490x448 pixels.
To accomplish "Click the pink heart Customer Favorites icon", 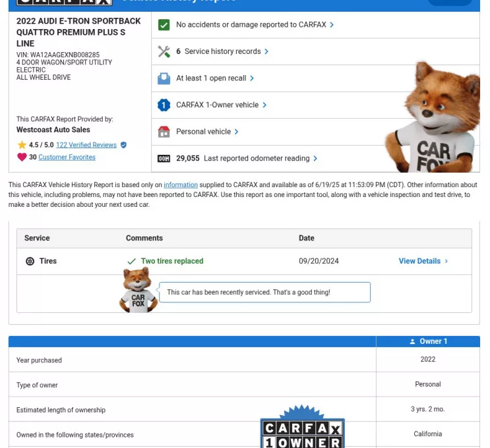I will [x=22, y=157].
